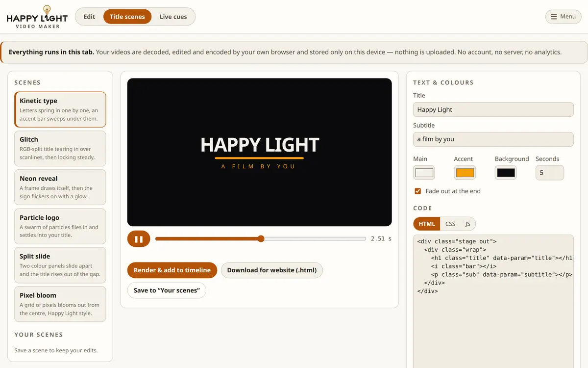Select the Pixel bloom scene

[x=60, y=304]
